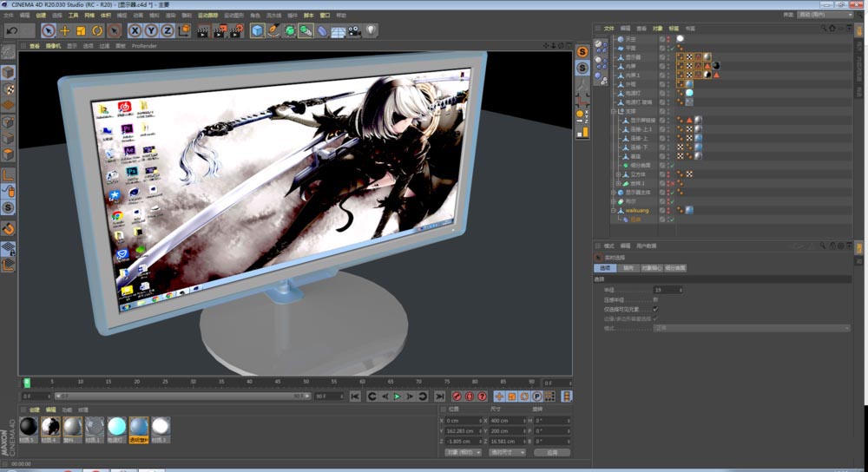Add a Cube primitive object
Viewport: 868px width, 472px height.
[258, 31]
